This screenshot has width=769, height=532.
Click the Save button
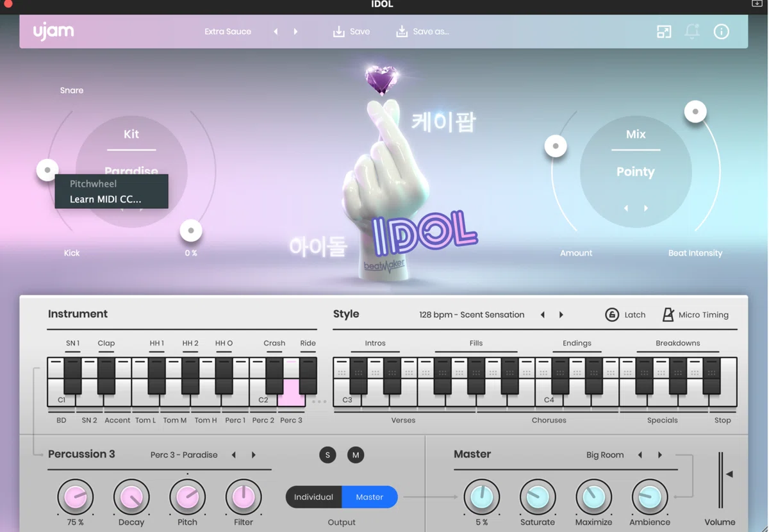click(351, 31)
